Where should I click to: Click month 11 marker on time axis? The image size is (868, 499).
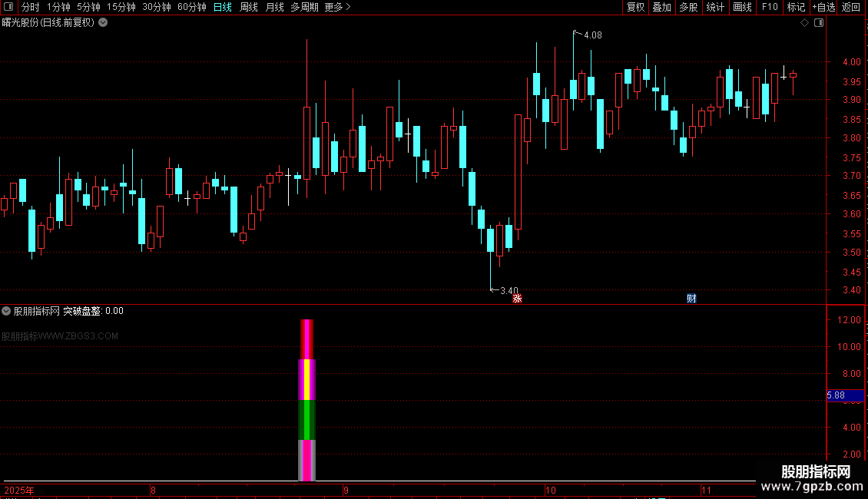tap(706, 491)
